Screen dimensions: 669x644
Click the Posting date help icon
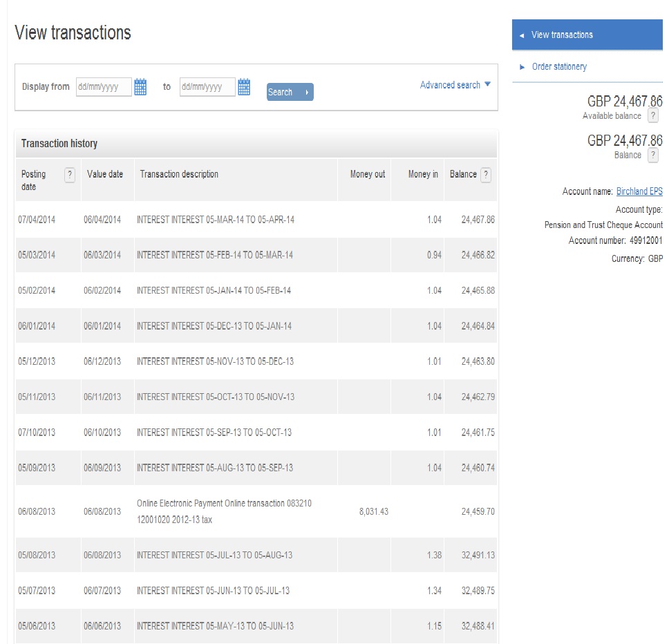(70, 175)
